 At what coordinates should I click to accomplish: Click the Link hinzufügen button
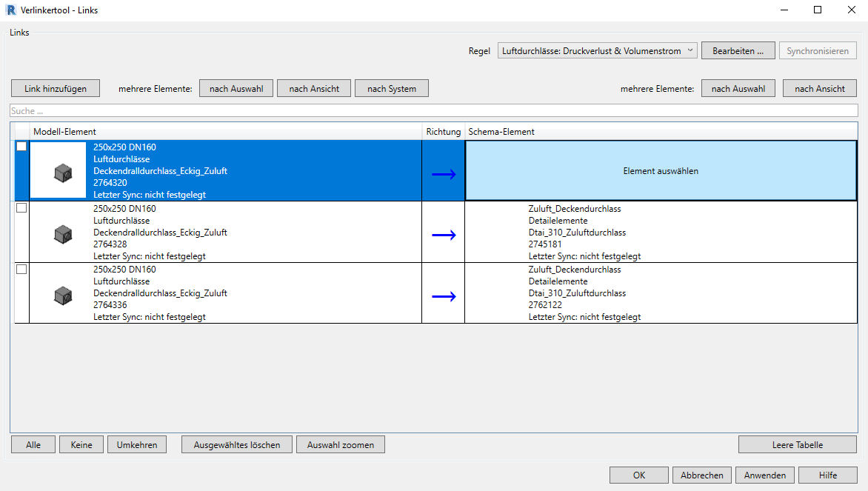click(56, 89)
